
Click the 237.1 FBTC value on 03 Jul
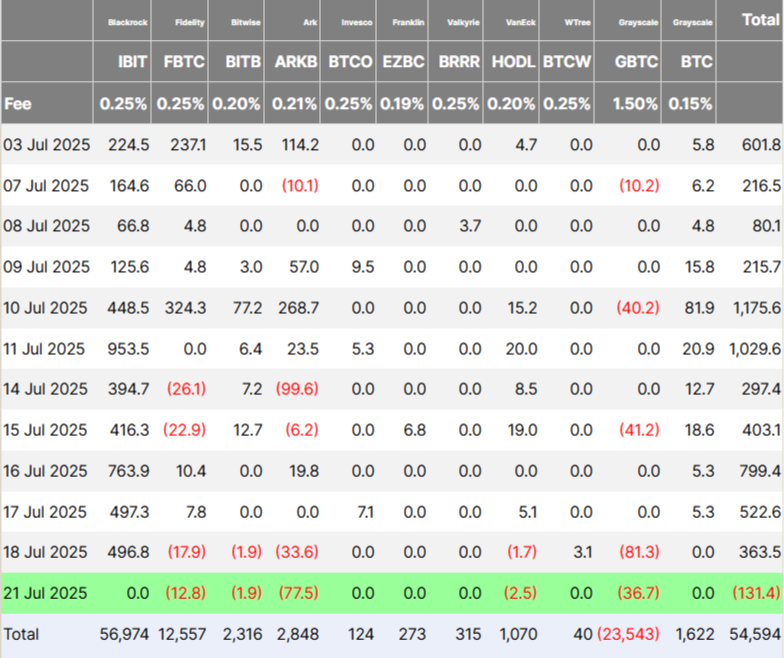coord(188,145)
